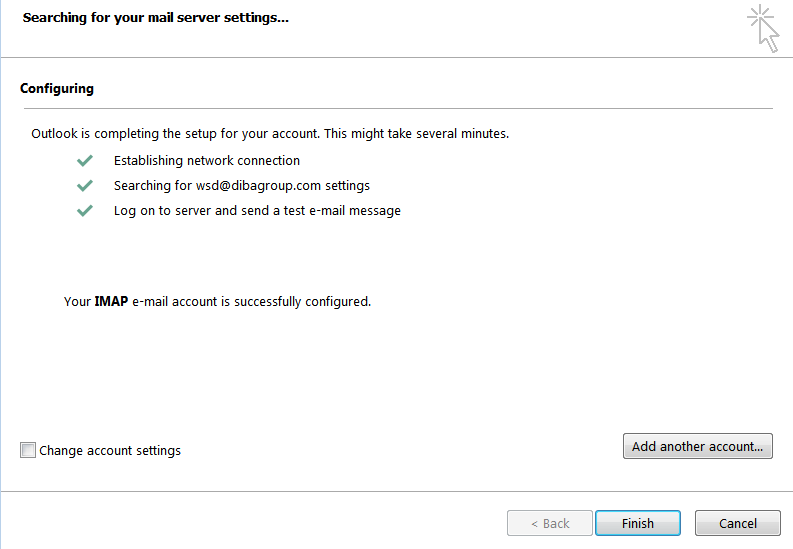Click 'This might take several minutes' sentence
793x549 pixels.
[417, 133]
